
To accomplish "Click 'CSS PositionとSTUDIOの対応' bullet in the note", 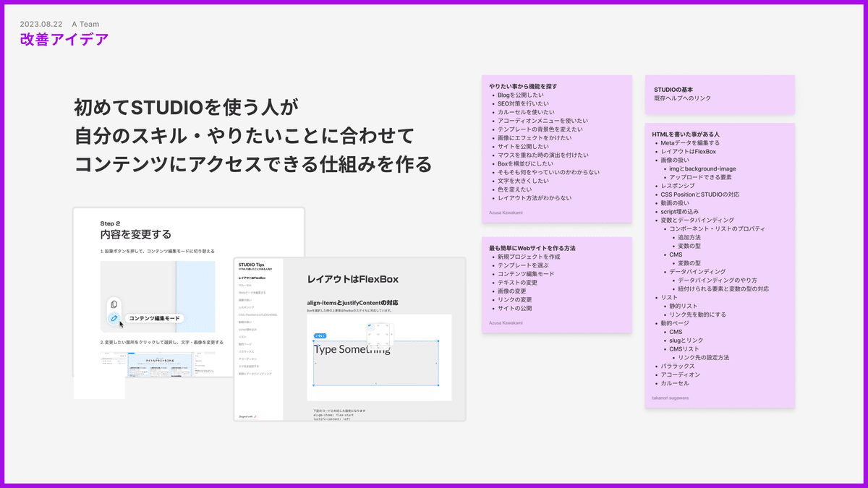I will pyautogui.click(x=700, y=194).
